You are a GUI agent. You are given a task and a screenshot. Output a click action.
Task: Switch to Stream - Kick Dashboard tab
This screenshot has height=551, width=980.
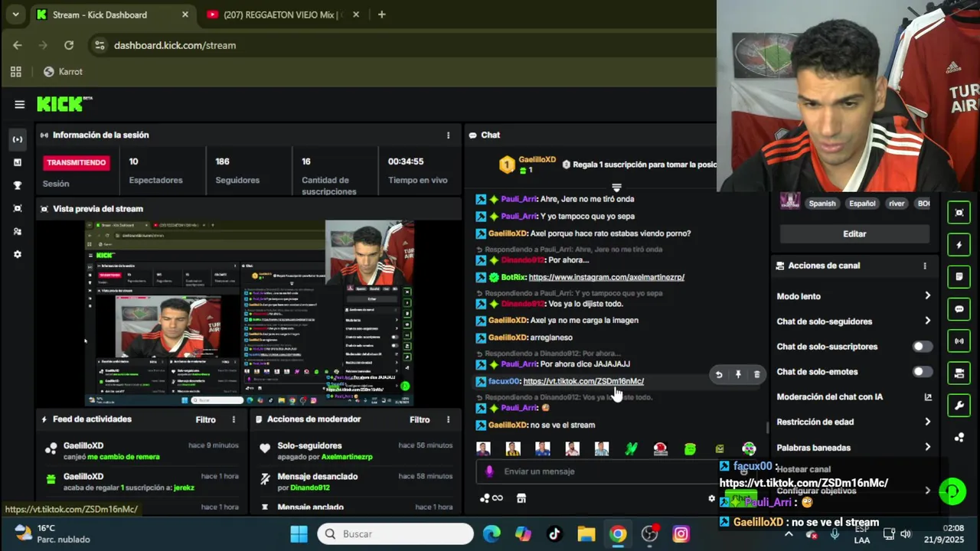click(113, 15)
